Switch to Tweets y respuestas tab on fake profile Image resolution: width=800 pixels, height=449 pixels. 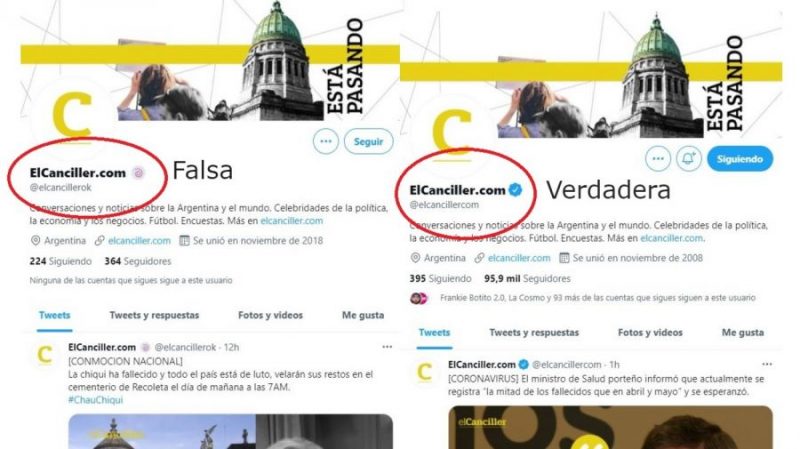click(x=154, y=315)
